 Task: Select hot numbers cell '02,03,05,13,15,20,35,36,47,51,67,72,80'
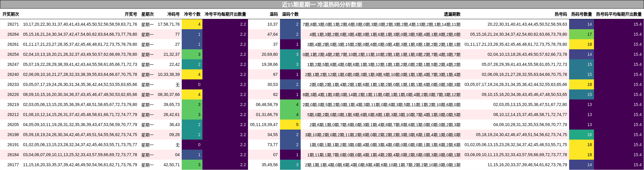[x=530, y=104]
